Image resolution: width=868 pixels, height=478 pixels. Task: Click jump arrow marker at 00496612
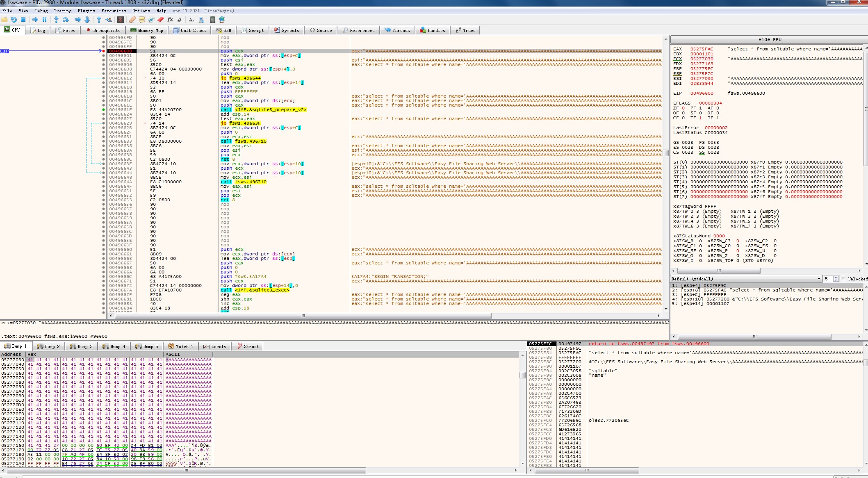(145, 78)
